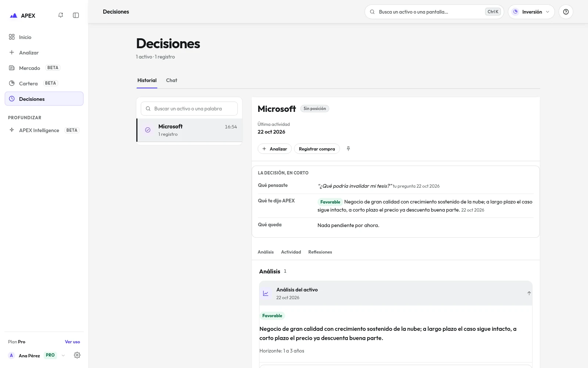The height and width of the screenshot is (368, 588).
Task: Click the check circle icon on Microsoft row
Action: click(x=148, y=130)
